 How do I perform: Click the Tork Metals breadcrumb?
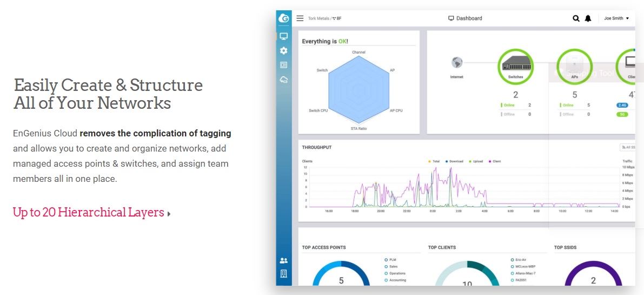pyautogui.click(x=318, y=18)
